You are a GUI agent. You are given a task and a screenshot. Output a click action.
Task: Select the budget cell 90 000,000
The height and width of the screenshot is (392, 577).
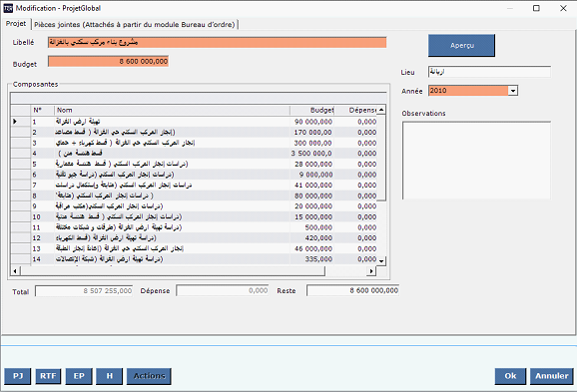click(312, 122)
